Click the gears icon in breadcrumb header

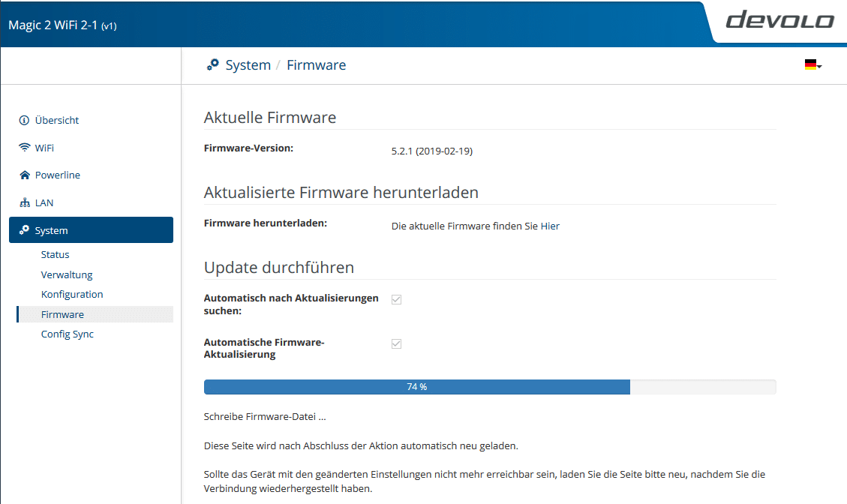[213, 64]
